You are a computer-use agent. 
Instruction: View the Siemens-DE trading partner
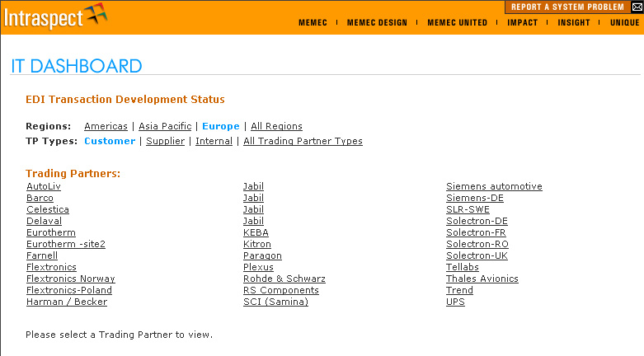pyautogui.click(x=475, y=198)
